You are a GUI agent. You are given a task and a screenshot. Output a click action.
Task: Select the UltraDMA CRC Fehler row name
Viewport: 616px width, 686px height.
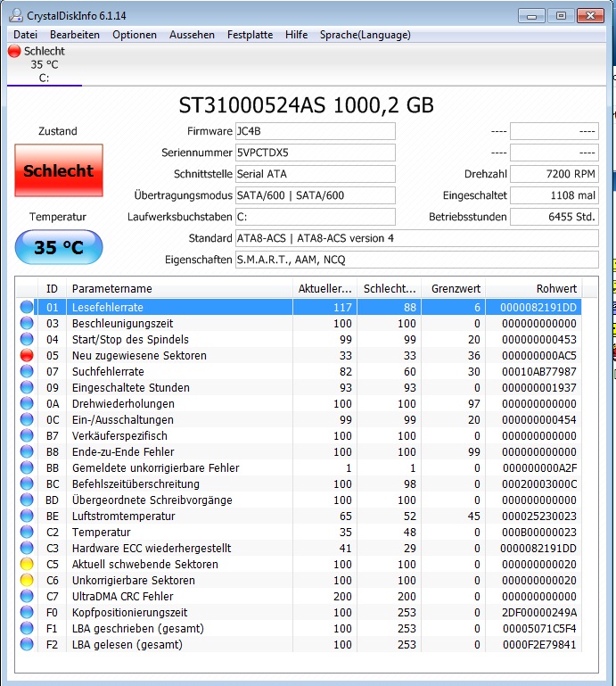(122, 596)
